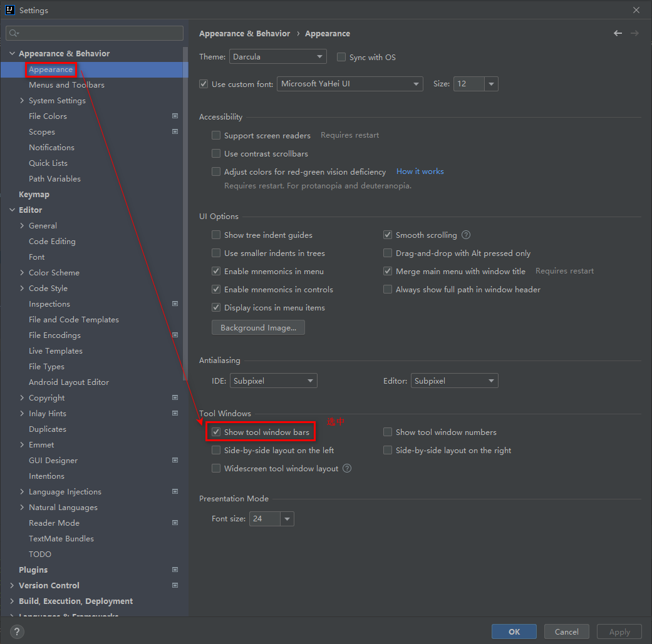This screenshot has height=644, width=652.
Task: Click project-level icon beside Reader Mode
Action: point(175,523)
